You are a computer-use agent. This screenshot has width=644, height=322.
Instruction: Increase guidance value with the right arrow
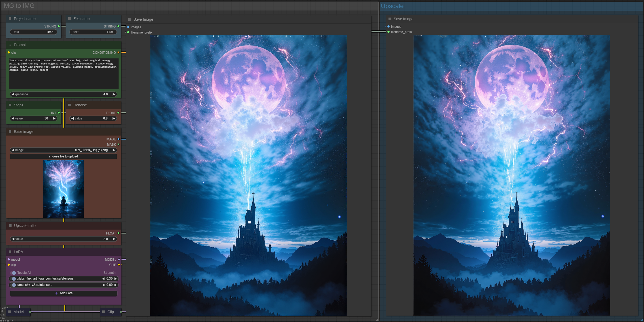[114, 94]
